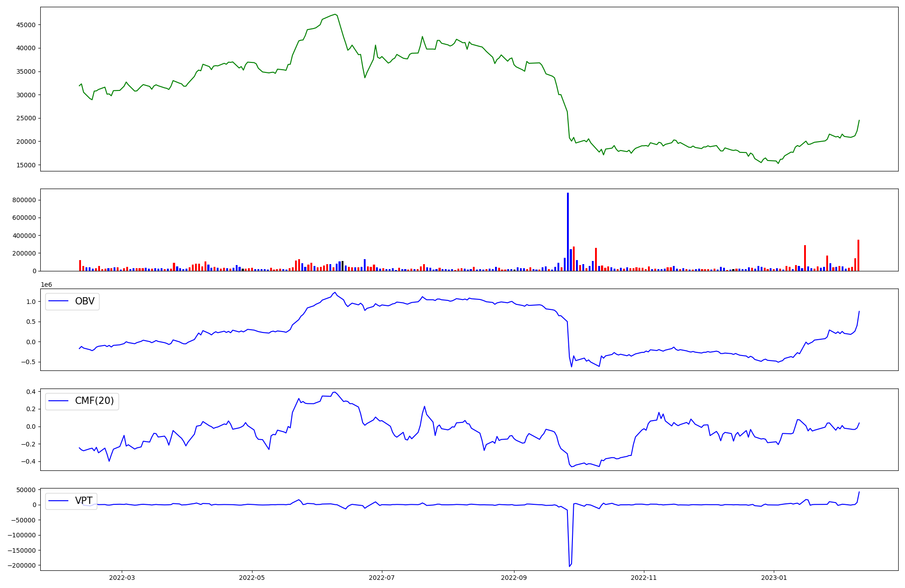Click the -200000 VPT axis label
Viewport: 905px width, 588px height.
(22, 565)
